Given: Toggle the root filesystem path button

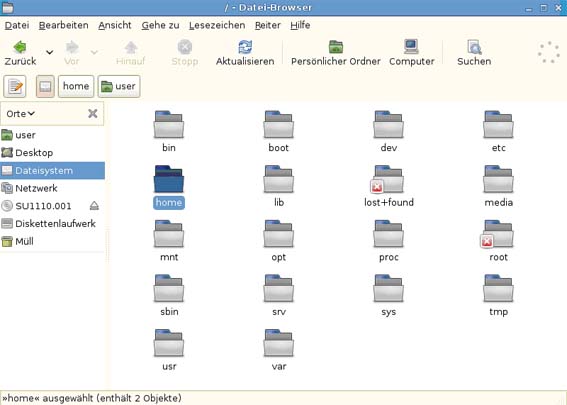Looking at the screenshot, I should 45,86.
